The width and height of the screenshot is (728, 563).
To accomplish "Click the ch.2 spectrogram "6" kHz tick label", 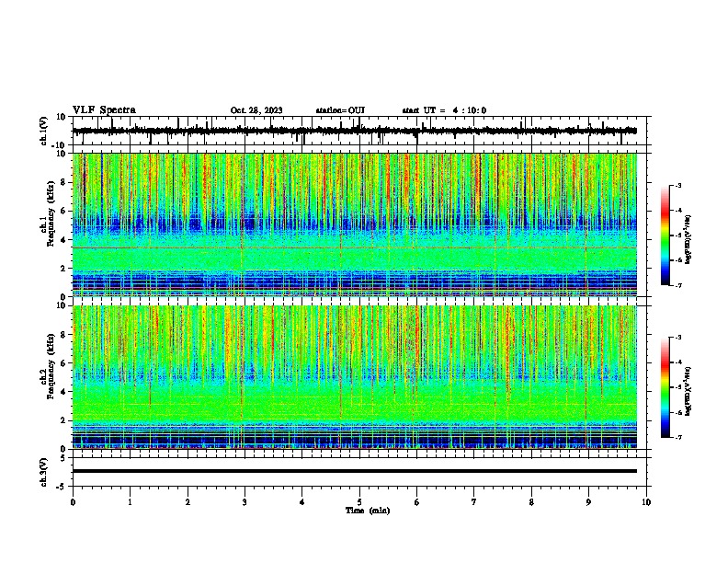I will 63,363.
